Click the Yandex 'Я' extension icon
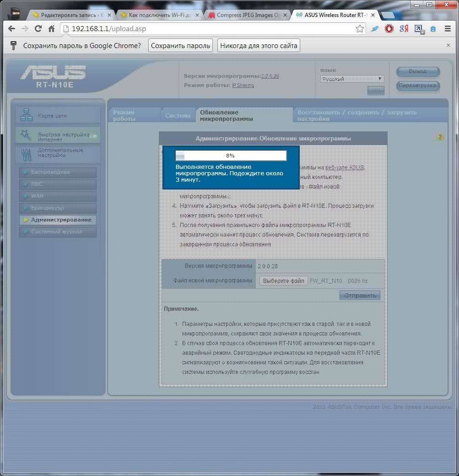Viewport: 459px width, 476px height. (404, 29)
